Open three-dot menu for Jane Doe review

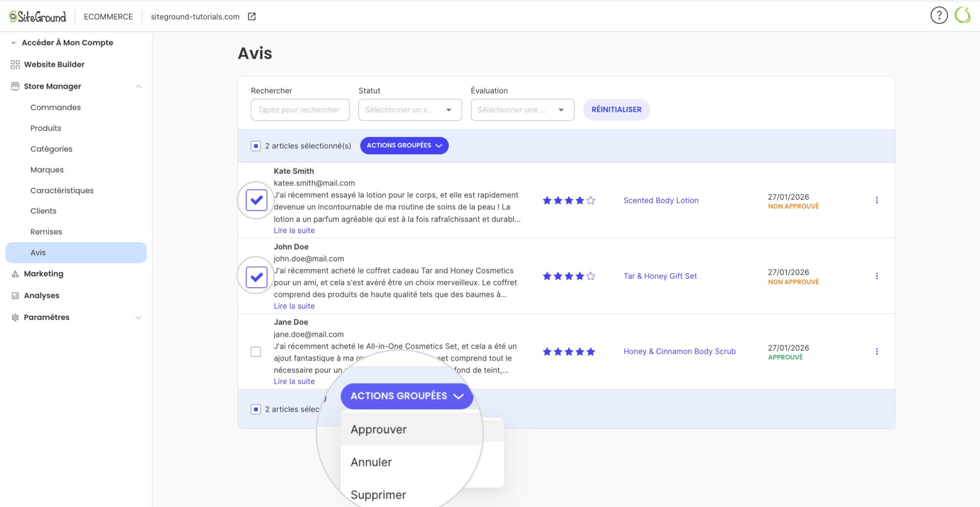pos(876,352)
